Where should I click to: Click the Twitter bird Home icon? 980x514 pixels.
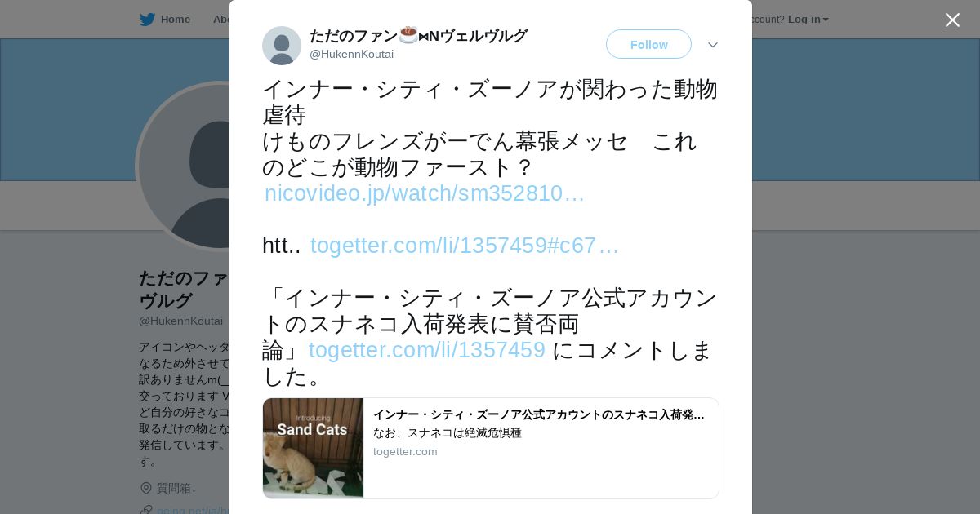(x=147, y=20)
